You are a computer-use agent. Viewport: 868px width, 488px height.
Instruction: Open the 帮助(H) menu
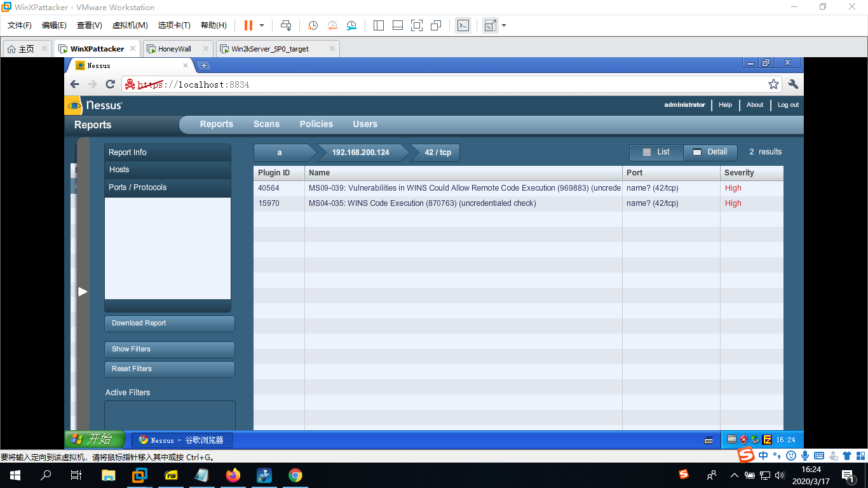(214, 25)
